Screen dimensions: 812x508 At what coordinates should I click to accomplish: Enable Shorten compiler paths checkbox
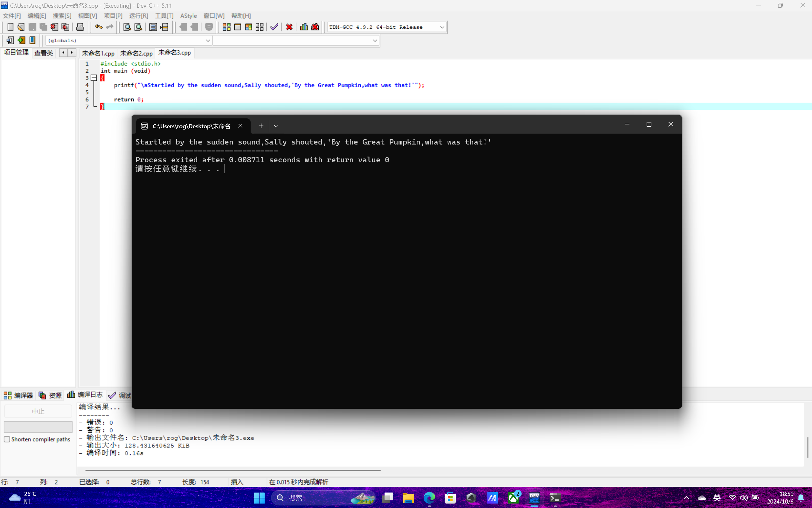click(x=7, y=439)
